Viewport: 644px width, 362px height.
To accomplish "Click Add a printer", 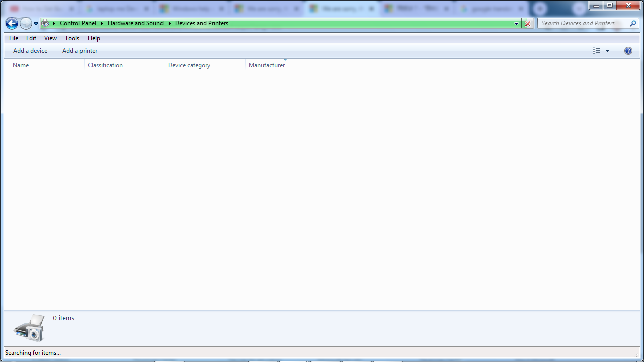I will pos(79,50).
